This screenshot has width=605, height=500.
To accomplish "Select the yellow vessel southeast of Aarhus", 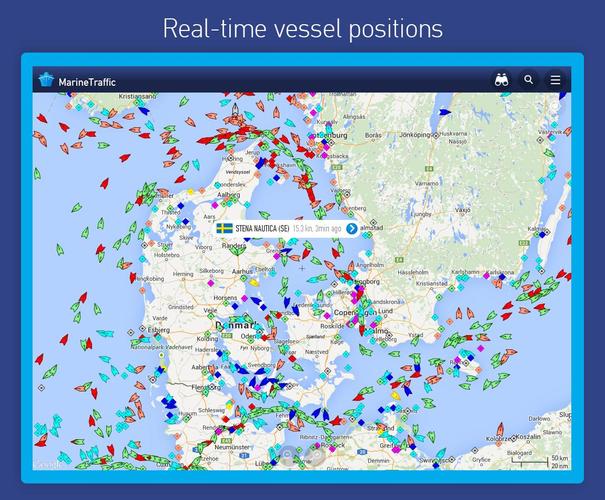I will click(x=253, y=282).
